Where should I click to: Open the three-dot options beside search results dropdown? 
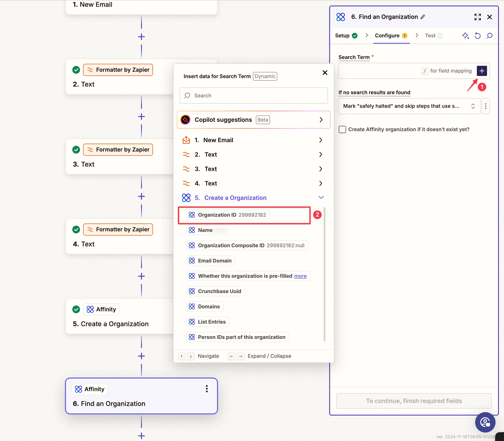[x=486, y=106]
